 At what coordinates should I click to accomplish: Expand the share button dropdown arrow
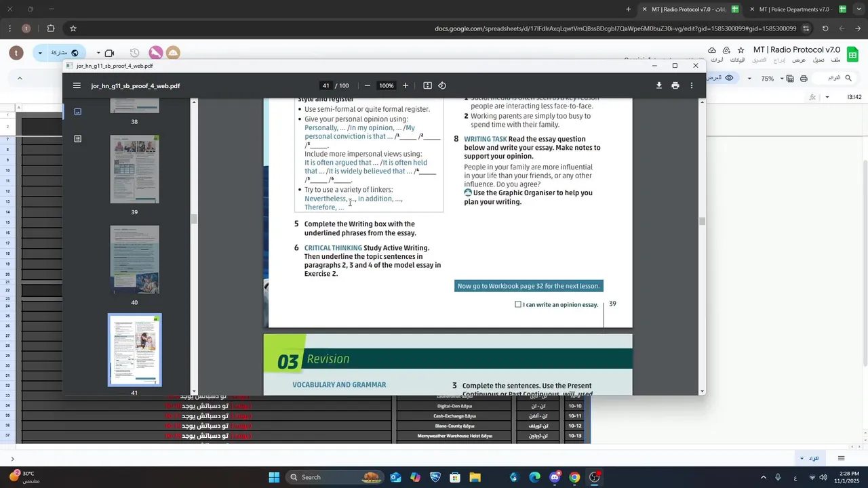[40, 53]
